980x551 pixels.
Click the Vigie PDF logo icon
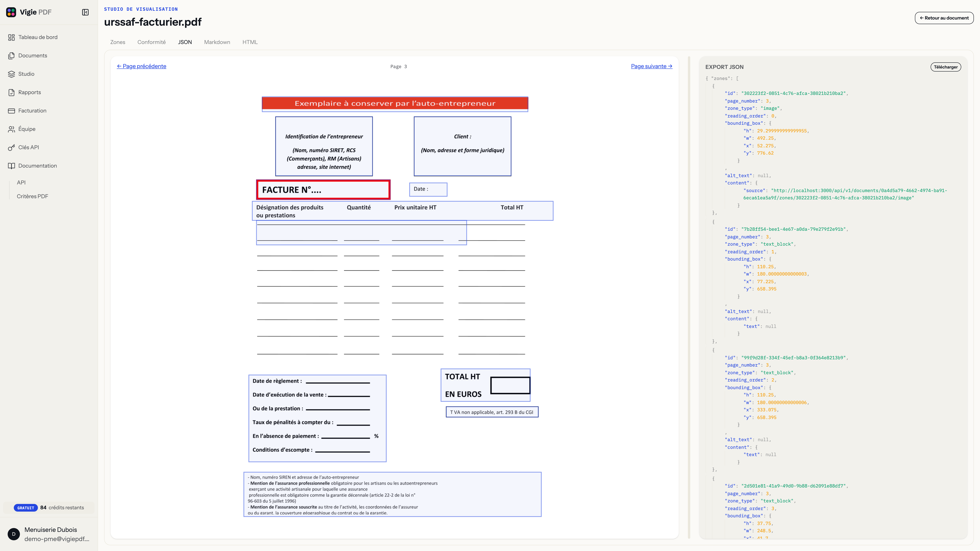(x=11, y=12)
